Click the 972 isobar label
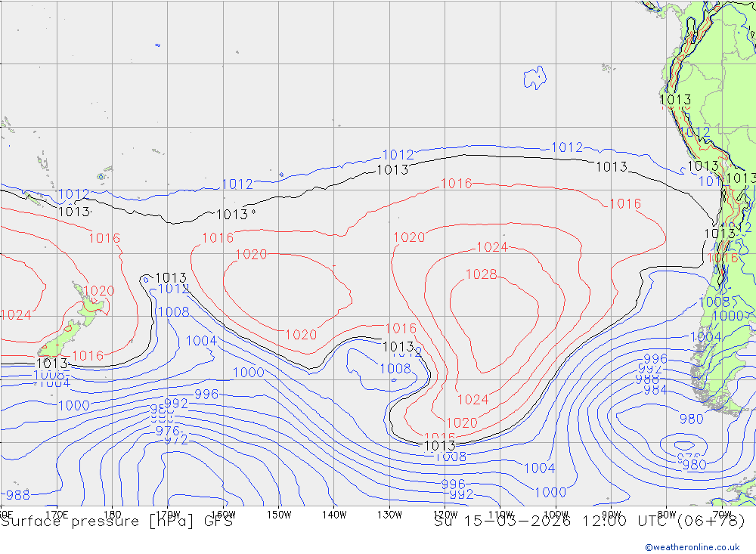This screenshot has width=756, height=554. click(x=176, y=440)
